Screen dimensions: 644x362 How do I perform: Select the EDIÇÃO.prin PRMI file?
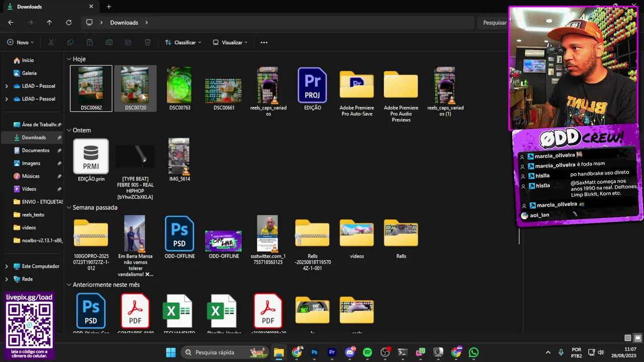pyautogui.click(x=91, y=160)
